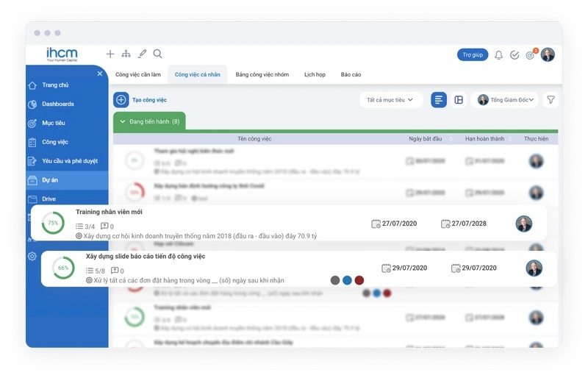The image size is (588, 378).
Task: Go to Trang chủ in sidebar
Action: 55,85
